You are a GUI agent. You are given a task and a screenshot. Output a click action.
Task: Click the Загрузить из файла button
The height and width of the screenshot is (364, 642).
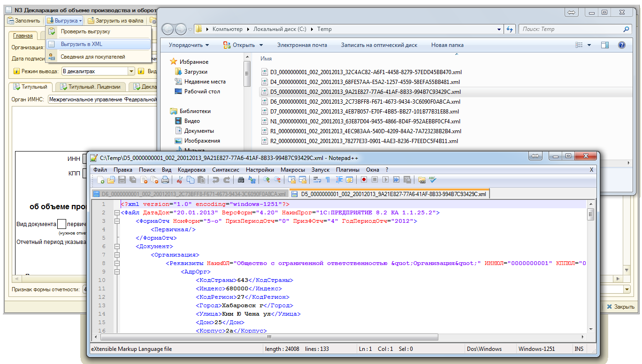tap(115, 21)
